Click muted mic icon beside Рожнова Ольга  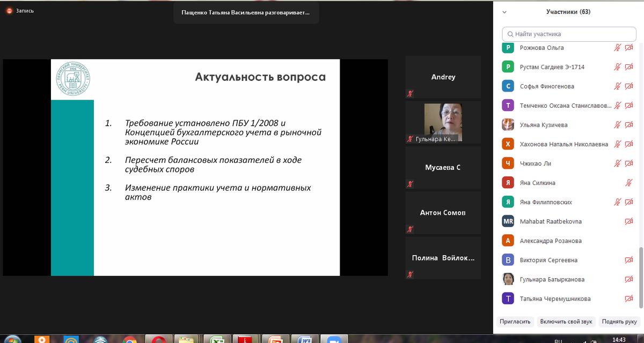[x=618, y=48]
